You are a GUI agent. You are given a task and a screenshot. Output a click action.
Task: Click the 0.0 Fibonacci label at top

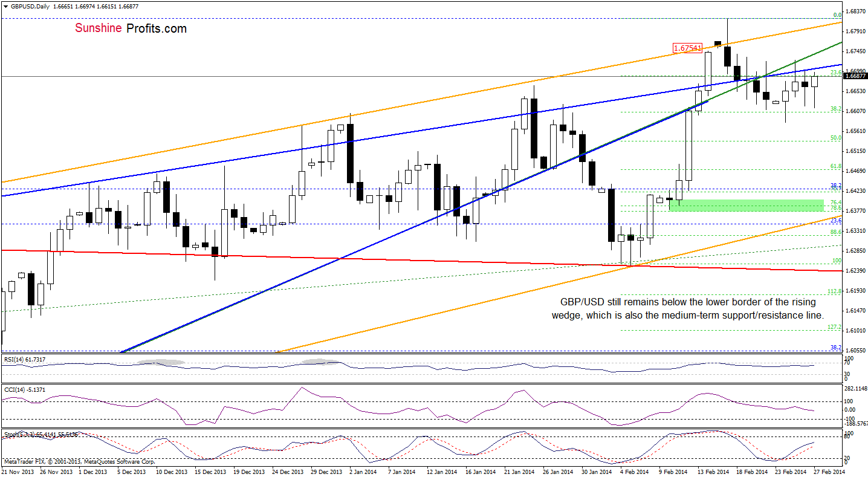point(837,15)
